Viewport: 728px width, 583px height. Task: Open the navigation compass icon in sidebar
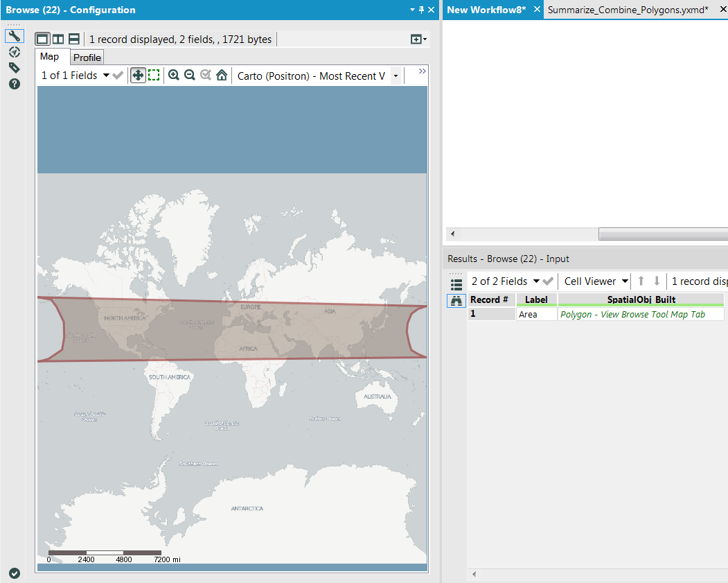(14, 52)
